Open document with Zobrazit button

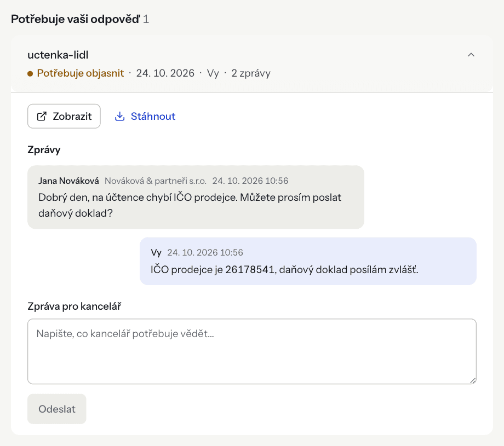pyautogui.click(x=64, y=116)
